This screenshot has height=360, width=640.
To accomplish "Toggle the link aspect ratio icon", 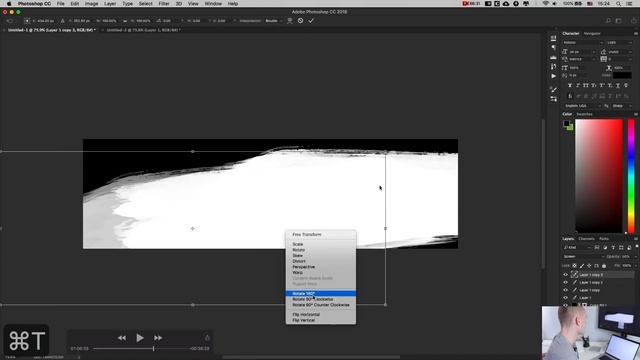I will point(125,21).
